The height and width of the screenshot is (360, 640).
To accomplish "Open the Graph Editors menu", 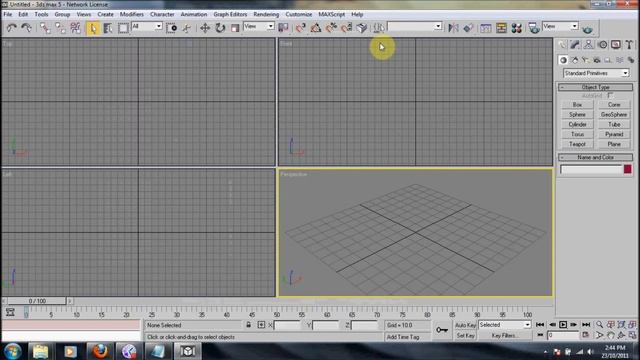I will coord(230,14).
